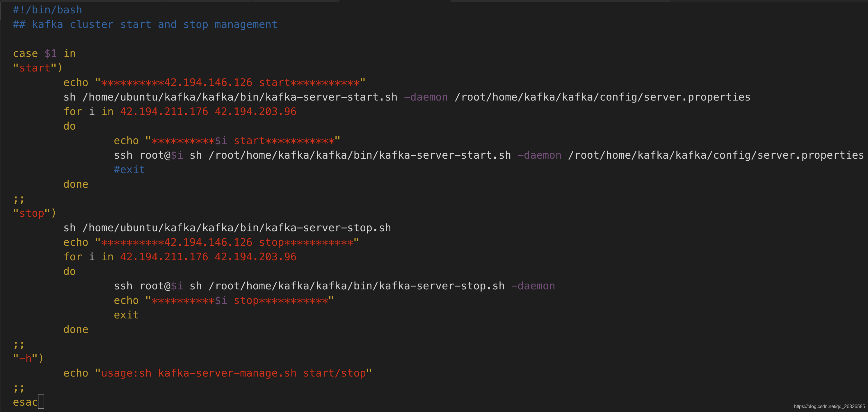Click the echo '$i start' line inside the loop
The width and height of the screenshot is (868, 412).
(227, 140)
